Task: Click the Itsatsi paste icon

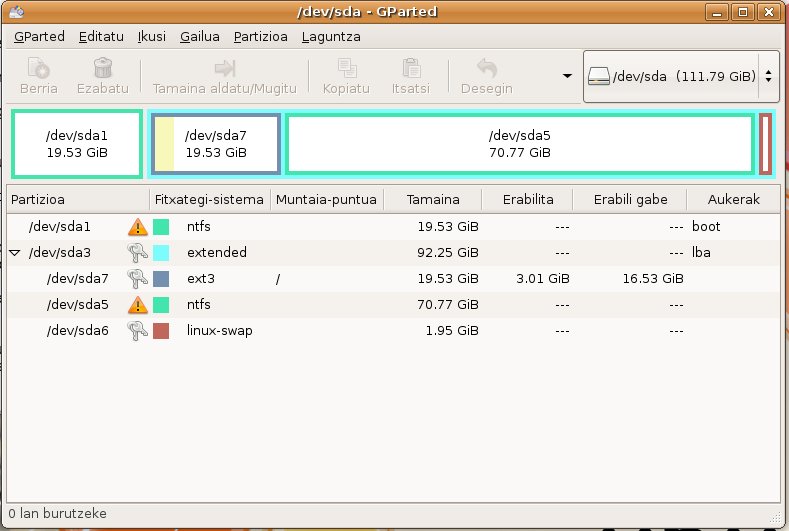Action: [411, 68]
